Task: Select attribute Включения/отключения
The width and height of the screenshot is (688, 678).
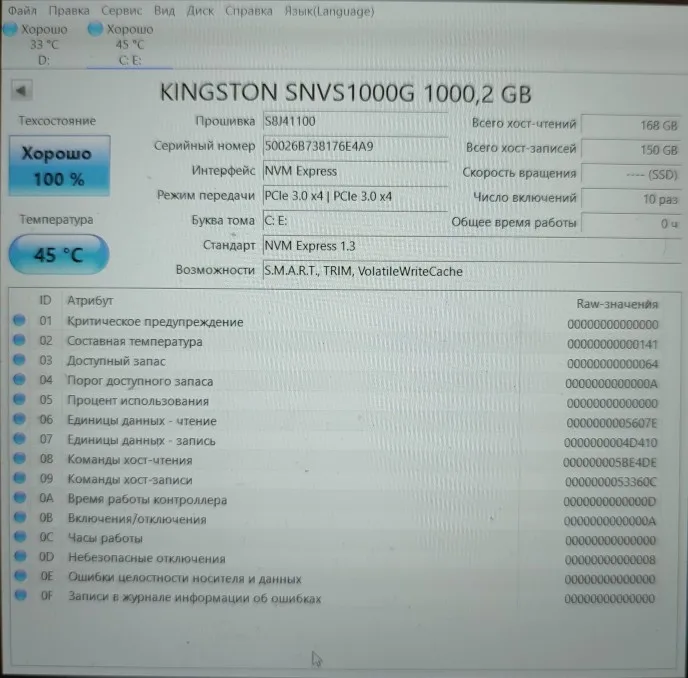Action: [137, 519]
